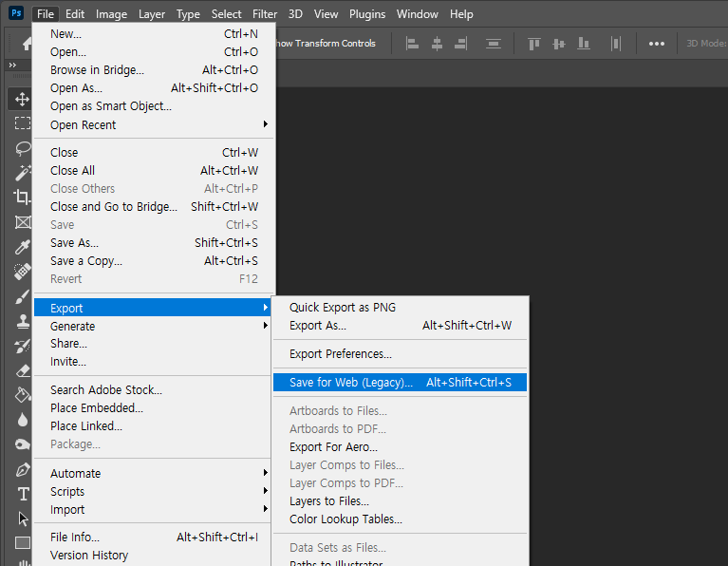
Task: Expand the Import submenu
Action: click(154, 509)
